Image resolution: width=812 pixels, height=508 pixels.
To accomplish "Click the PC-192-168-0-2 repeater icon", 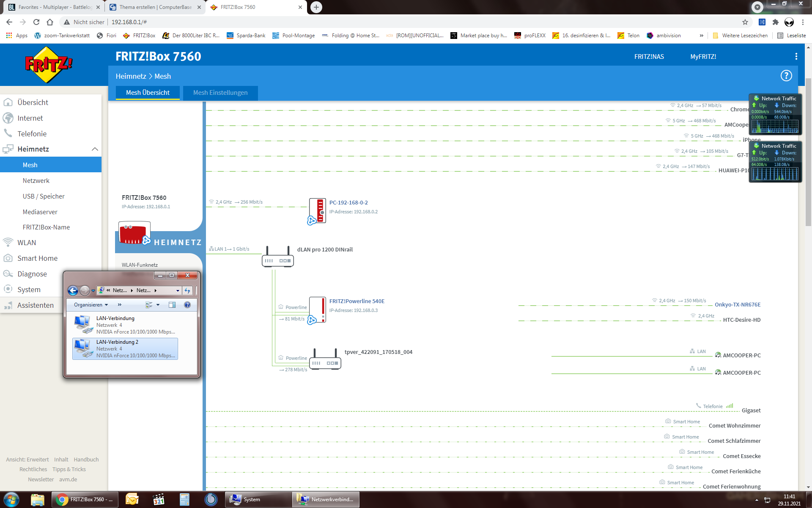I will 318,211.
